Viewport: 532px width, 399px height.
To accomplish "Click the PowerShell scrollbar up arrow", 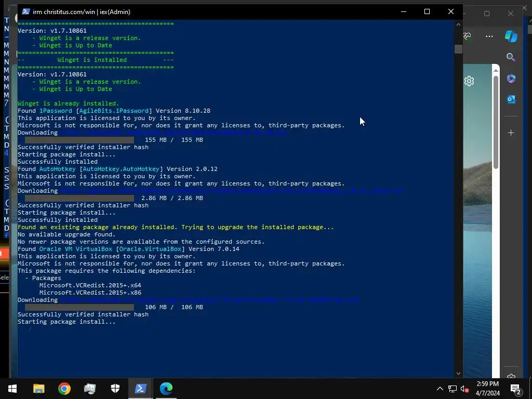I will coord(458,24).
